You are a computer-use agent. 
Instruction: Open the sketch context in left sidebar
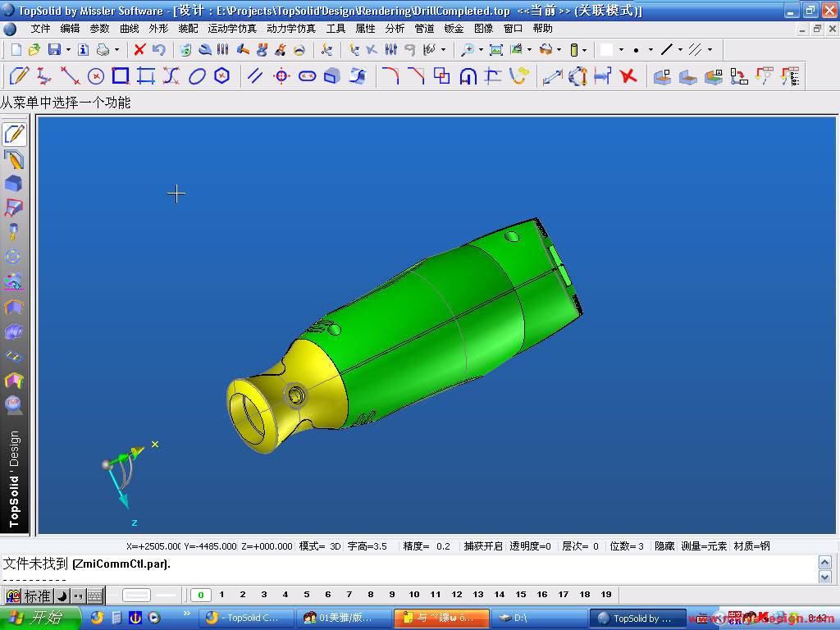(x=14, y=134)
